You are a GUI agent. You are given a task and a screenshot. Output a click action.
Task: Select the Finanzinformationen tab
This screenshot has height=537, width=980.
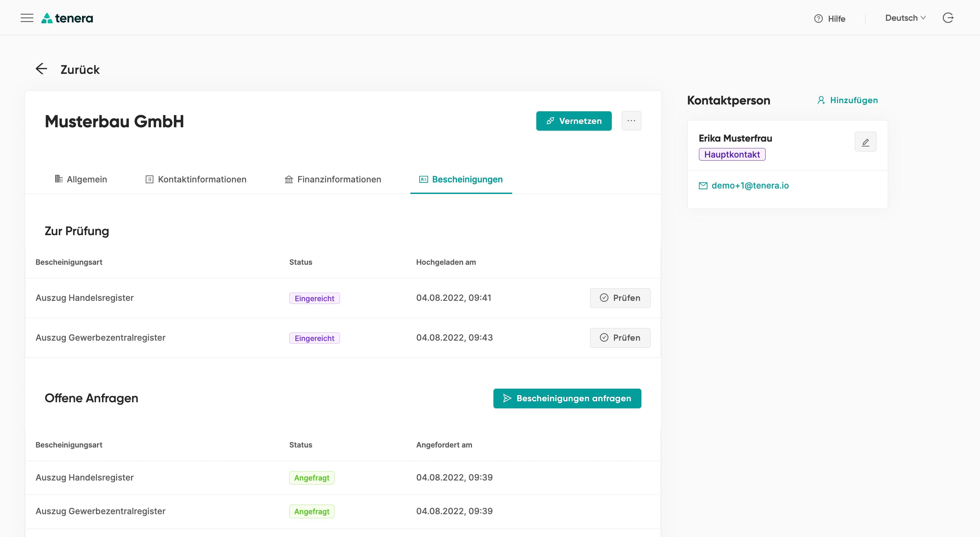(333, 179)
